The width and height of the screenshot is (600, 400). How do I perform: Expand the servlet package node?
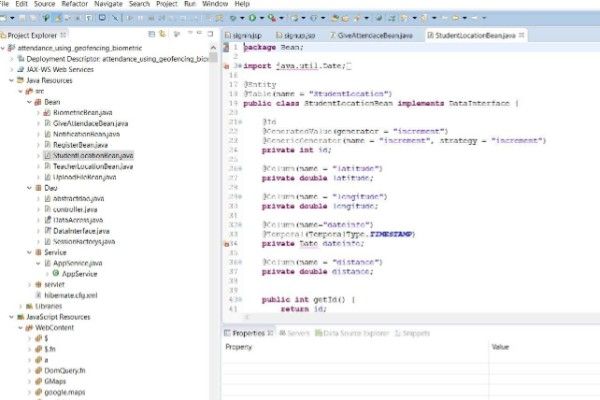point(29,284)
